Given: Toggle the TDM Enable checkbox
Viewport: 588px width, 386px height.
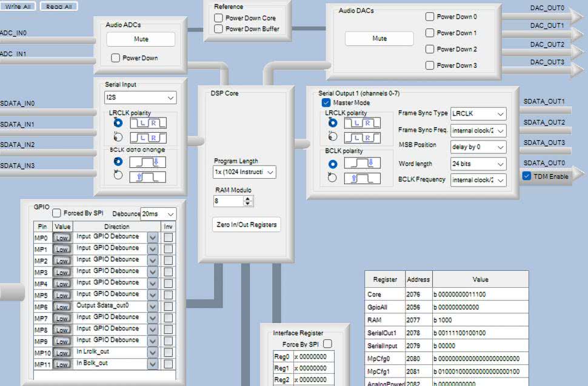Looking at the screenshot, I should (x=526, y=176).
